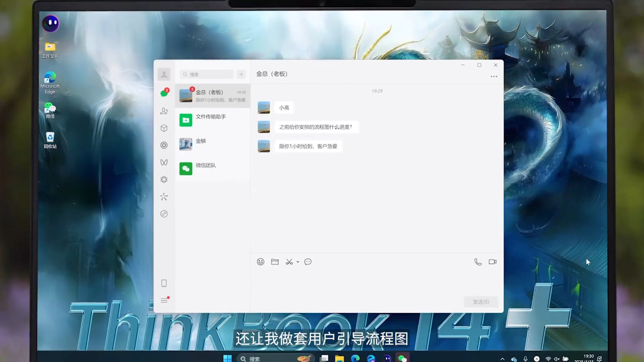
Task: Open the Chats tab with unread badge
Action: [164, 93]
